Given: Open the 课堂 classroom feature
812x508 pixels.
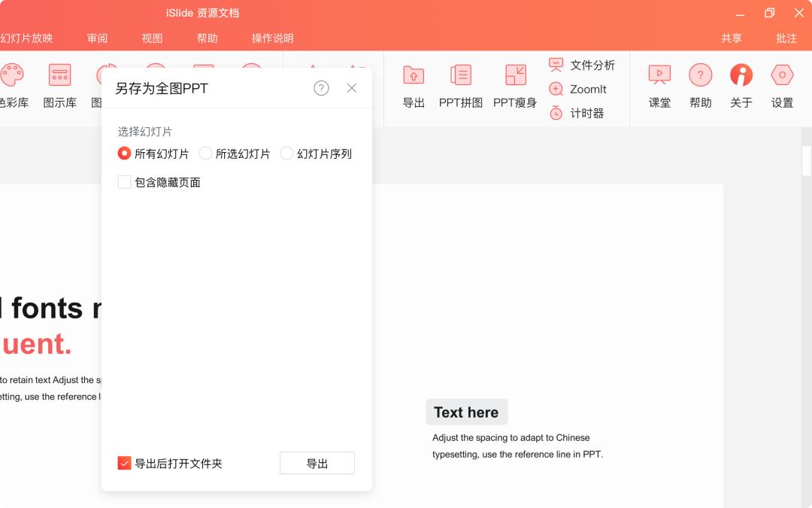Looking at the screenshot, I should (x=659, y=85).
